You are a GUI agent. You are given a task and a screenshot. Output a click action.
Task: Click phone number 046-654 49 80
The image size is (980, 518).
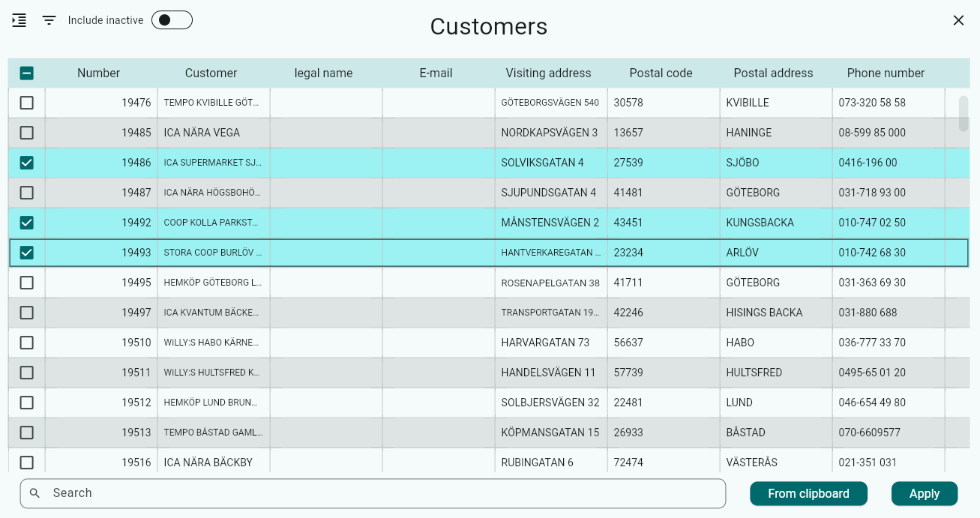coord(889,403)
